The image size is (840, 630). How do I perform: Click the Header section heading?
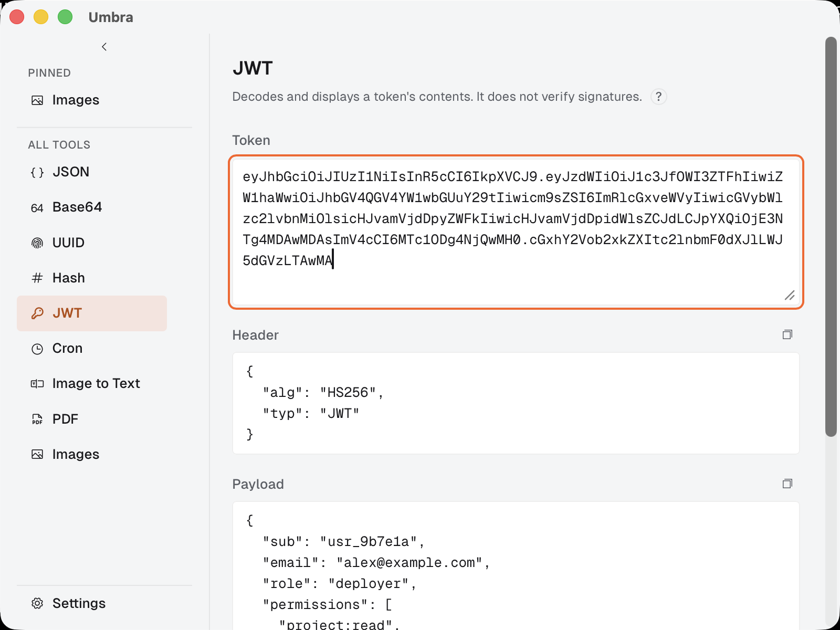(255, 335)
